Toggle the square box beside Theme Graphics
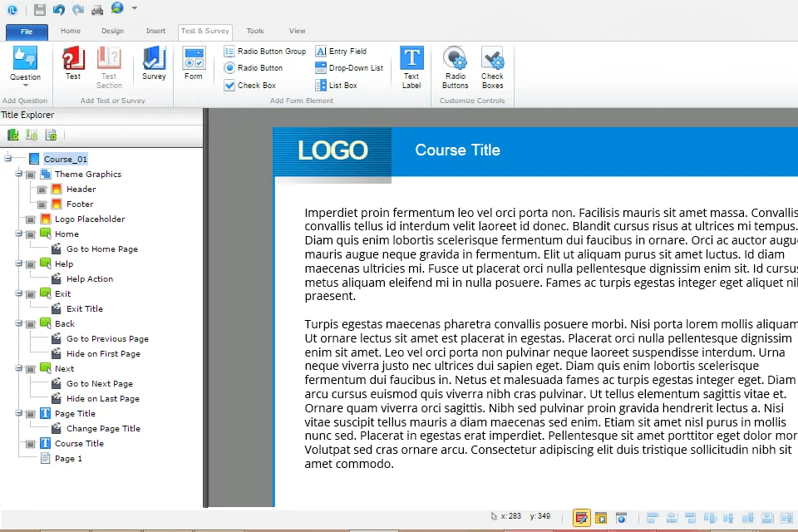This screenshot has height=532, width=798. tap(31, 175)
